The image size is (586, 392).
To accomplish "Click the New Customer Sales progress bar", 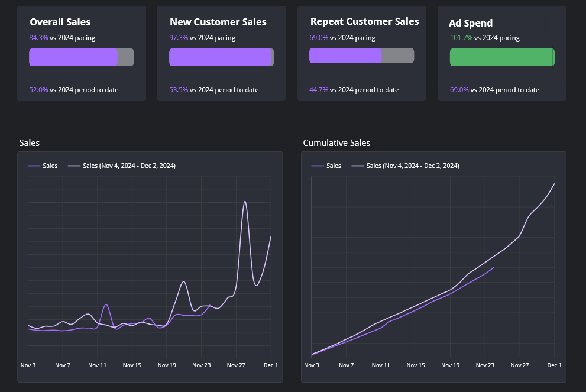I will point(222,57).
